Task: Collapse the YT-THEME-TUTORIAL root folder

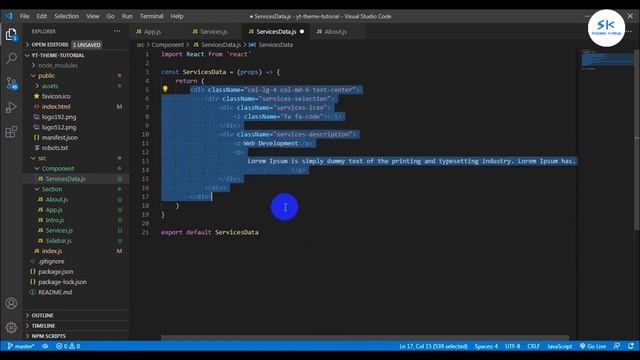Action: 58,55
